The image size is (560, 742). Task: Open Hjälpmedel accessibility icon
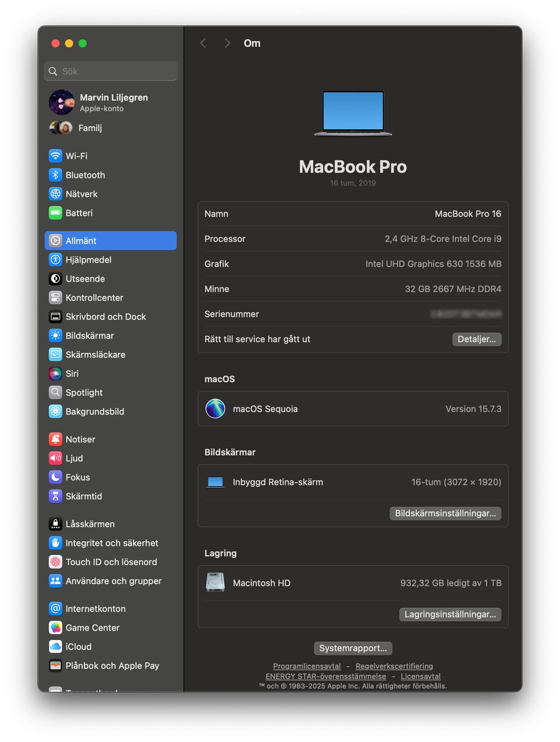click(55, 260)
